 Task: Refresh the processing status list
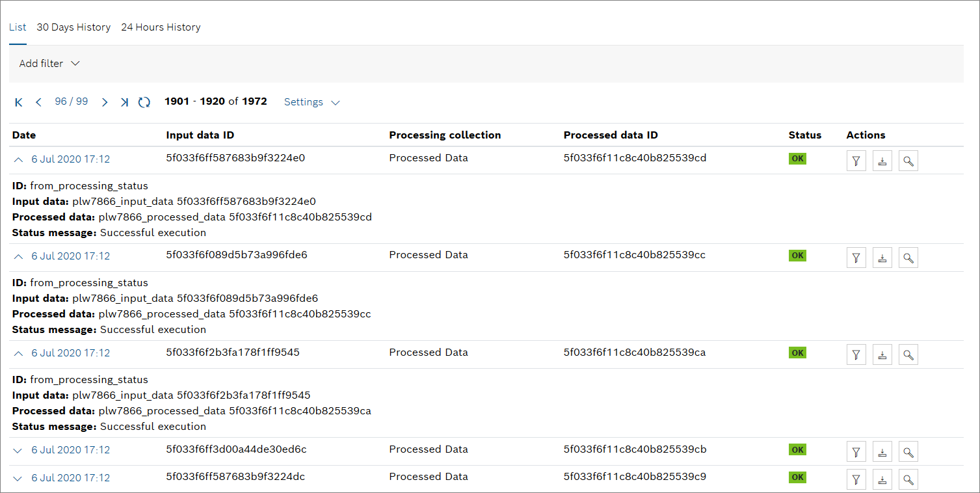coord(144,102)
